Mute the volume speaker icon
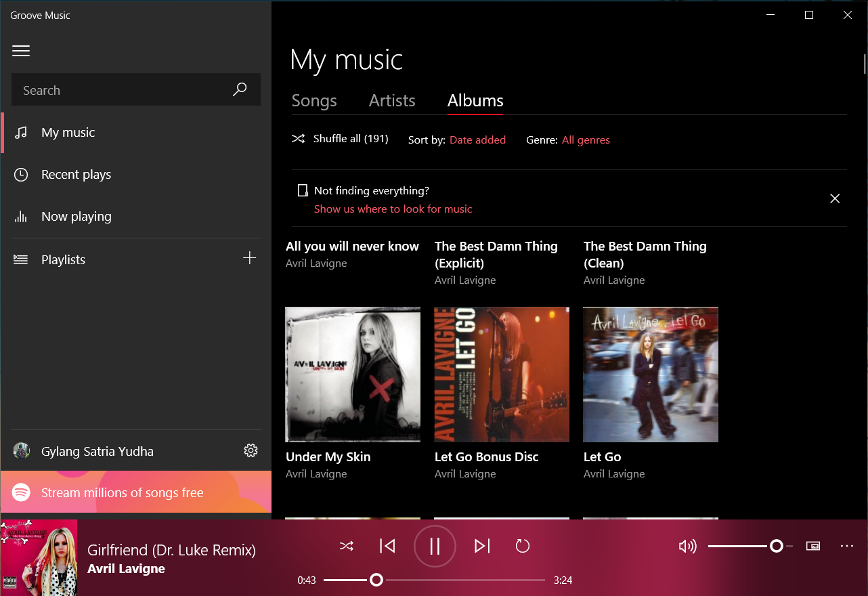 687,546
